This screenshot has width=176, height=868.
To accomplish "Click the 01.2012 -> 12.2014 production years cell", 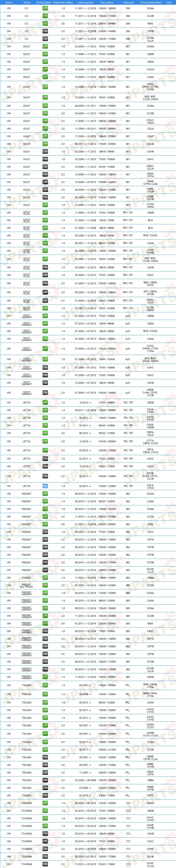I will point(86,585).
